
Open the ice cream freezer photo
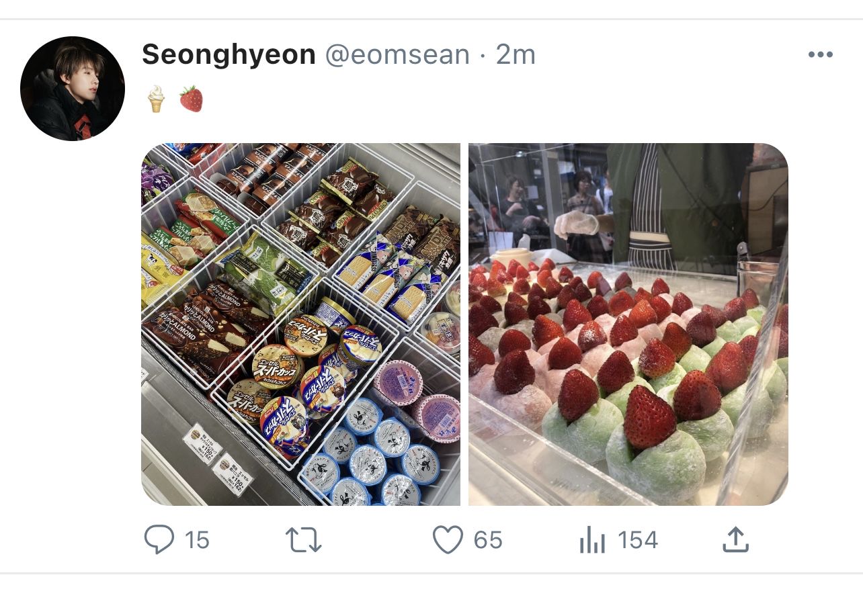click(x=300, y=324)
